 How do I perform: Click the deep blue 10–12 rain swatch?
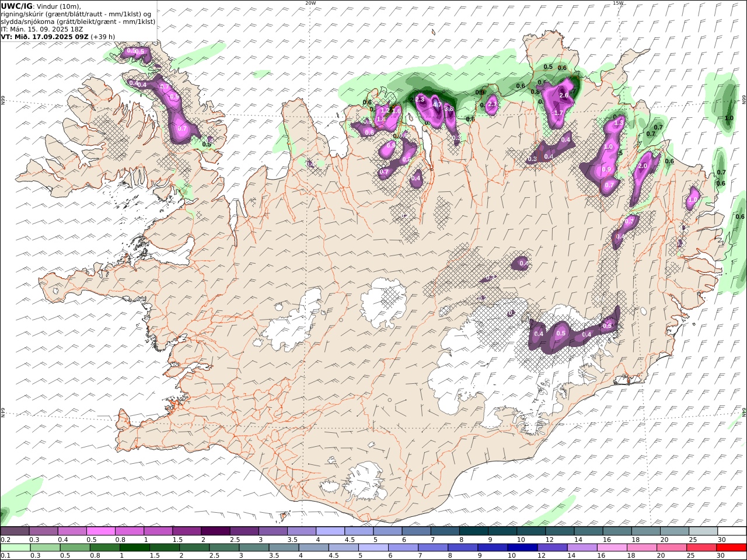click(522, 548)
